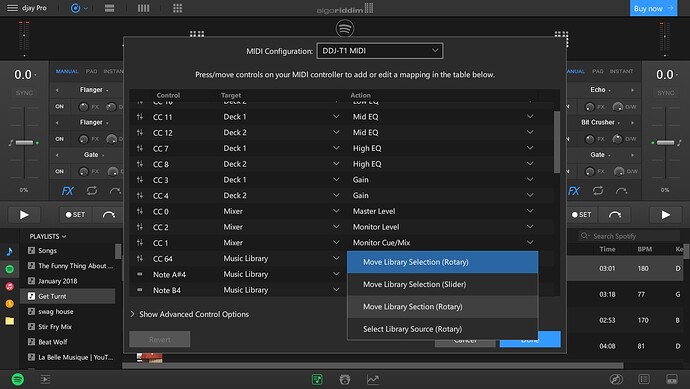Expand the PLAYLISTS dropdown header
The width and height of the screenshot is (690, 389).
click(48, 236)
